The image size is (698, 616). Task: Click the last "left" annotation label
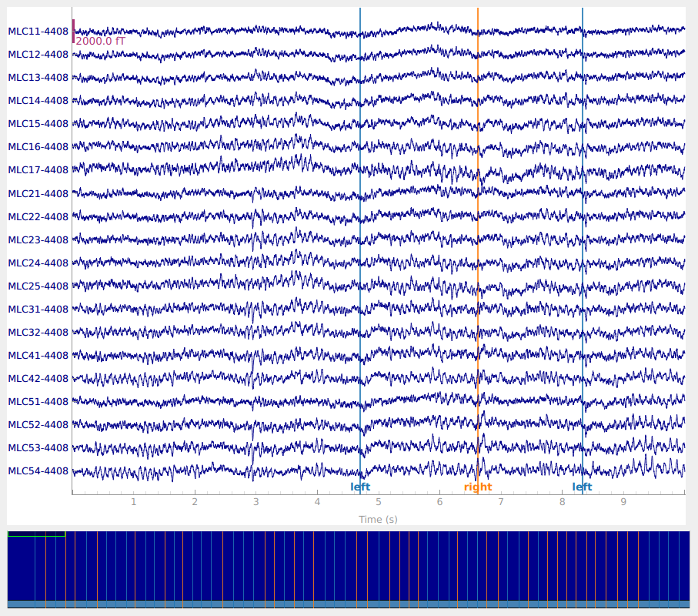[582, 487]
